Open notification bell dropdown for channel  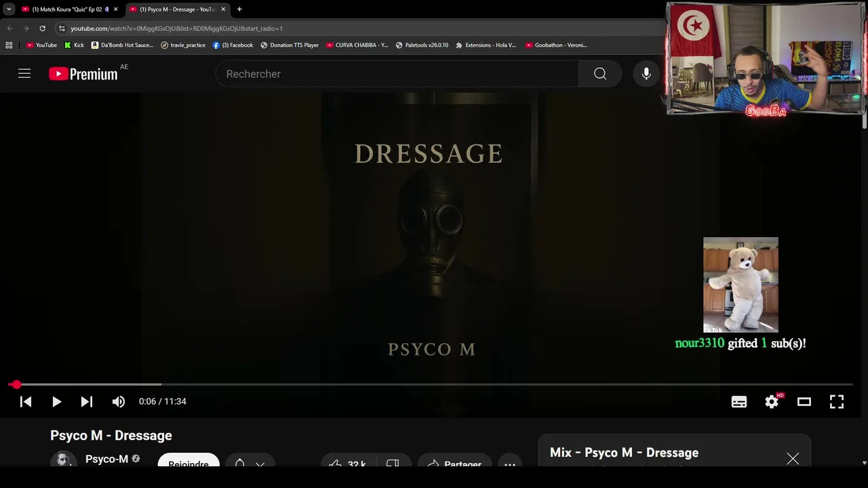point(250,460)
